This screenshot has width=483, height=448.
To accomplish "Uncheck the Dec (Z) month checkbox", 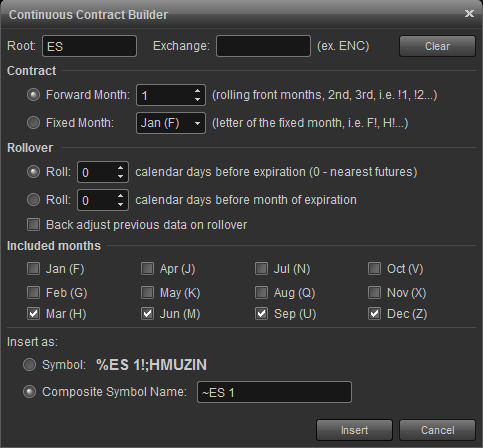I will 374,313.
